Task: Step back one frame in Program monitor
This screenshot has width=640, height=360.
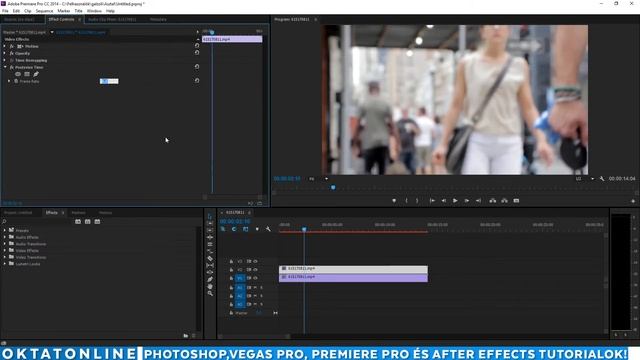Action: click(x=444, y=201)
